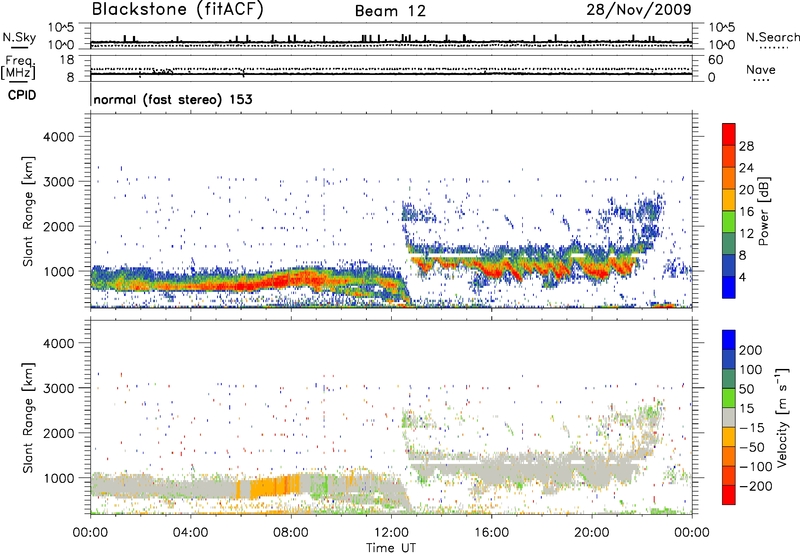Click the -15 tick on velocity colorbar

point(751,427)
